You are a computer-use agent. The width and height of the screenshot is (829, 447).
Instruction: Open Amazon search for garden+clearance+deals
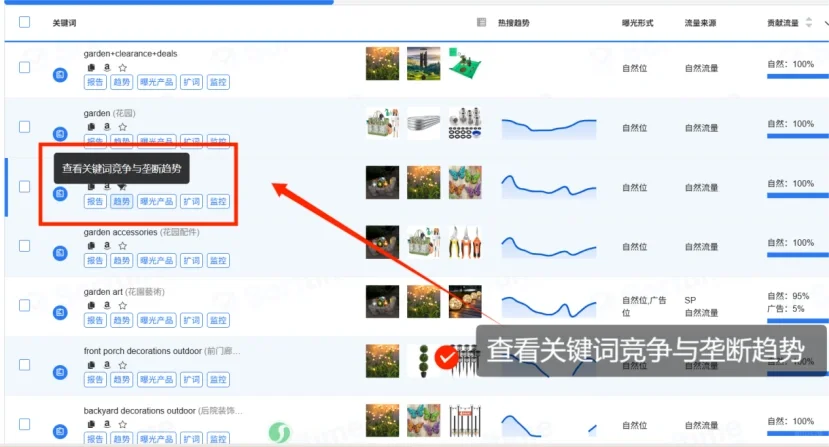pyautogui.click(x=107, y=67)
